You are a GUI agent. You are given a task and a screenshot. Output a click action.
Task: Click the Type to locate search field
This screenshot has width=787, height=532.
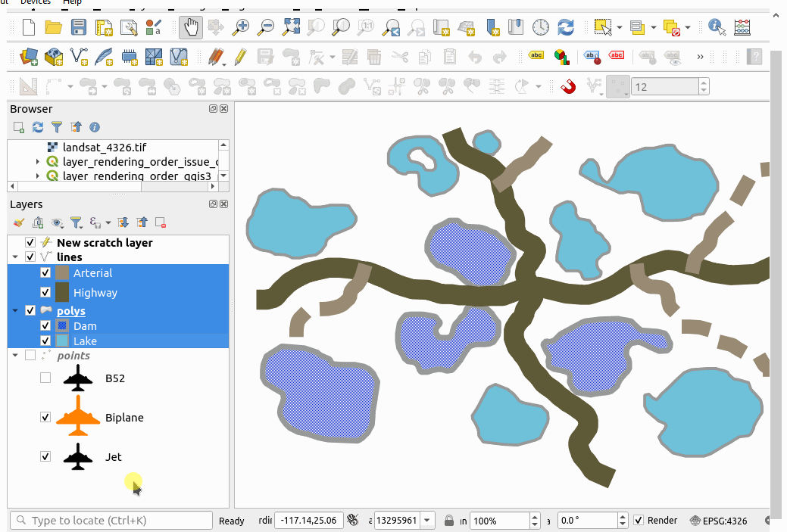point(110,521)
